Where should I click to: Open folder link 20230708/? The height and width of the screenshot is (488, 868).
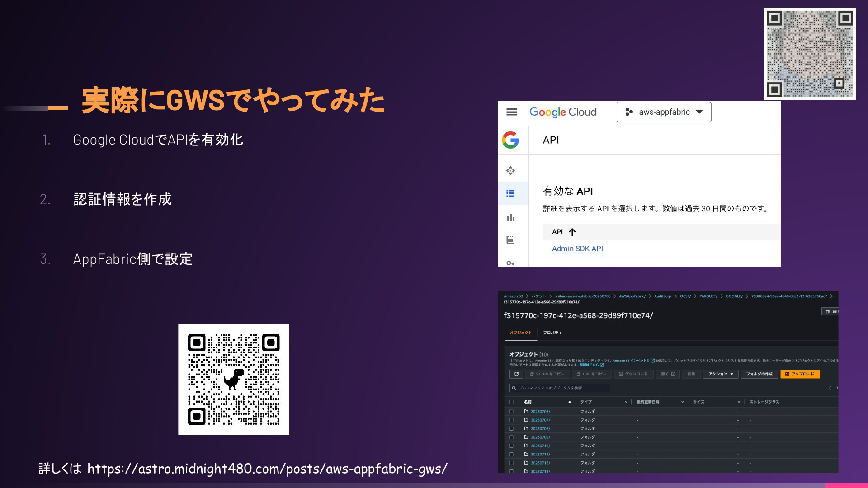click(540, 428)
